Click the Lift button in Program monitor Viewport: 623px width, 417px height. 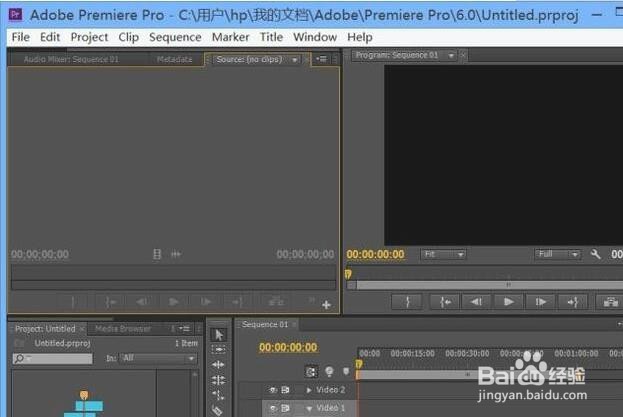coord(610,302)
